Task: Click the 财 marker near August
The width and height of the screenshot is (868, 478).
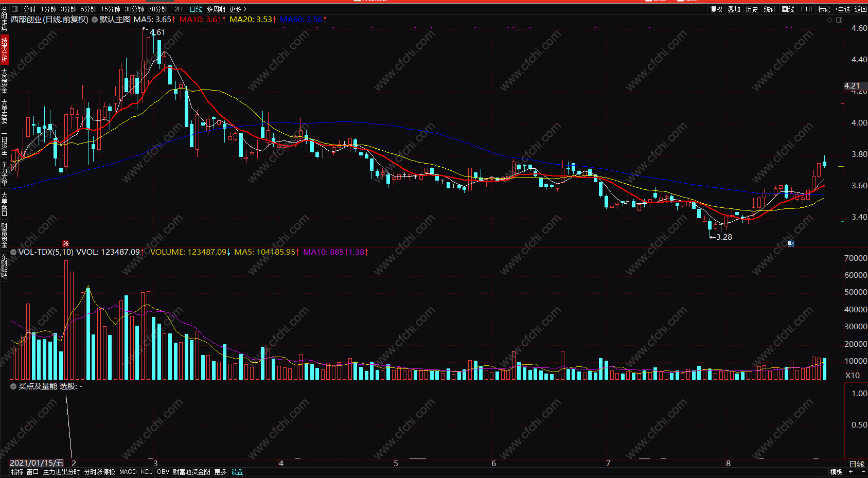Action: point(791,243)
